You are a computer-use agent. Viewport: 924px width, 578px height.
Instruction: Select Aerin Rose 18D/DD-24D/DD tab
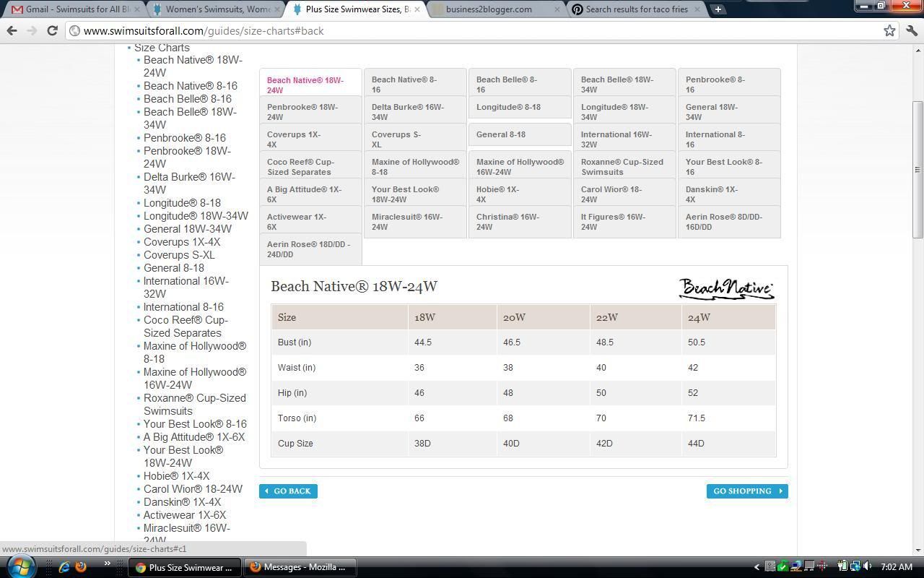click(x=310, y=249)
